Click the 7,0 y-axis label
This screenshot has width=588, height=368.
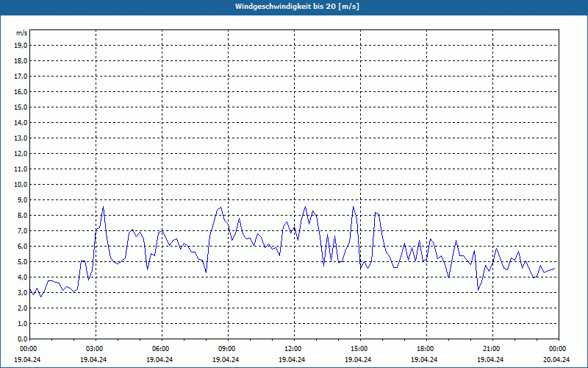pyautogui.click(x=23, y=230)
